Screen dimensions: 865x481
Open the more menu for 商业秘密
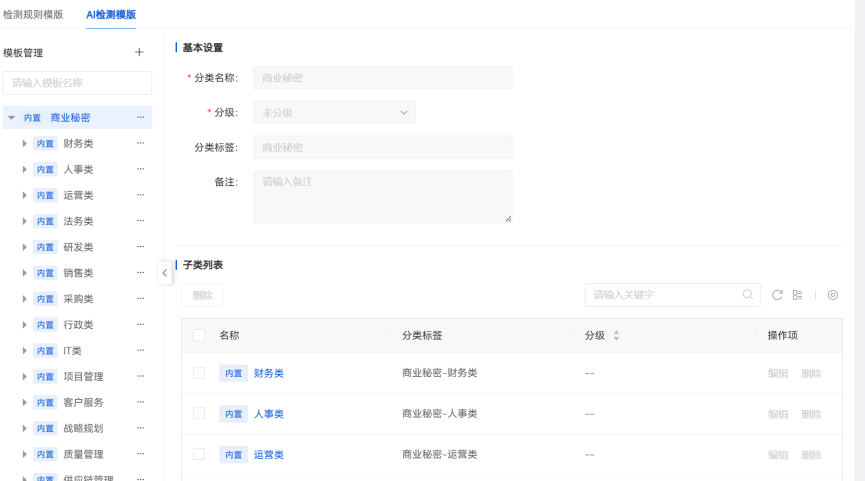click(140, 118)
